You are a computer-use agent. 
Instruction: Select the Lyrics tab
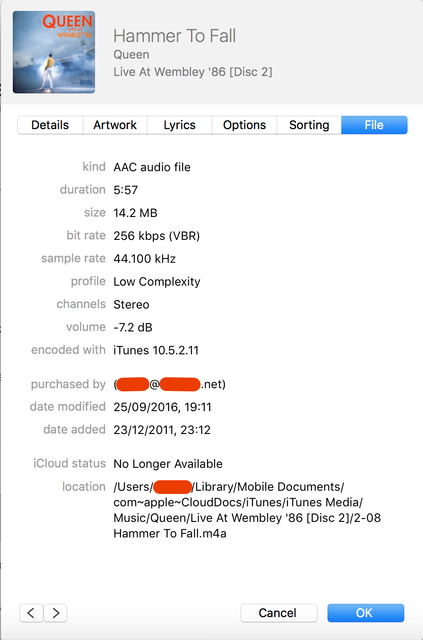point(180,125)
